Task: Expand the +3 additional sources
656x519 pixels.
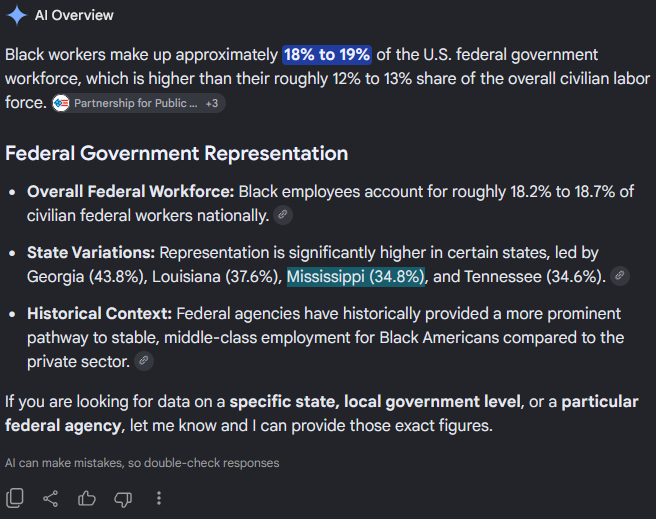Action: tap(212, 103)
